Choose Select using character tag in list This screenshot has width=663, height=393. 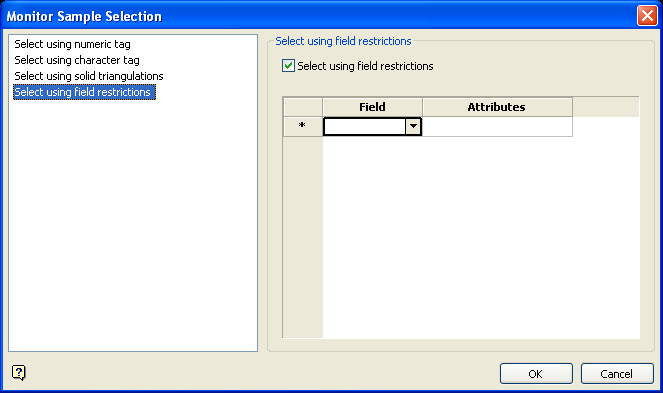pyautogui.click(x=77, y=60)
